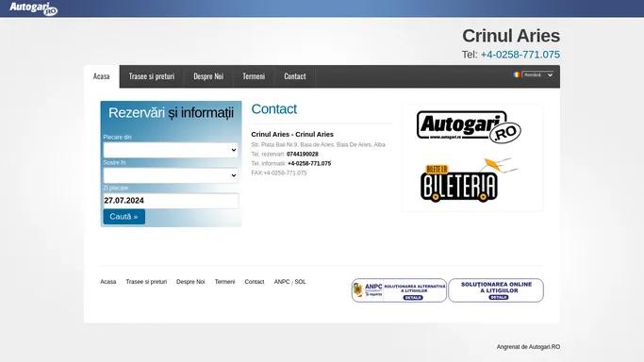This screenshot has width=644, height=362.
Task: Open Contact in the top navigation bar
Action: 295,76
